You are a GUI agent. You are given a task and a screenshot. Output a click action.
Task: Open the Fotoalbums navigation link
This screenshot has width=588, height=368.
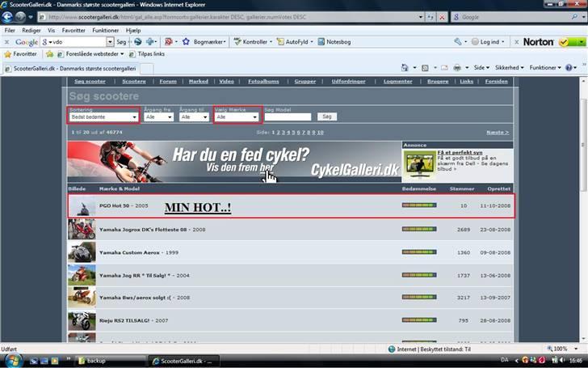(x=263, y=82)
